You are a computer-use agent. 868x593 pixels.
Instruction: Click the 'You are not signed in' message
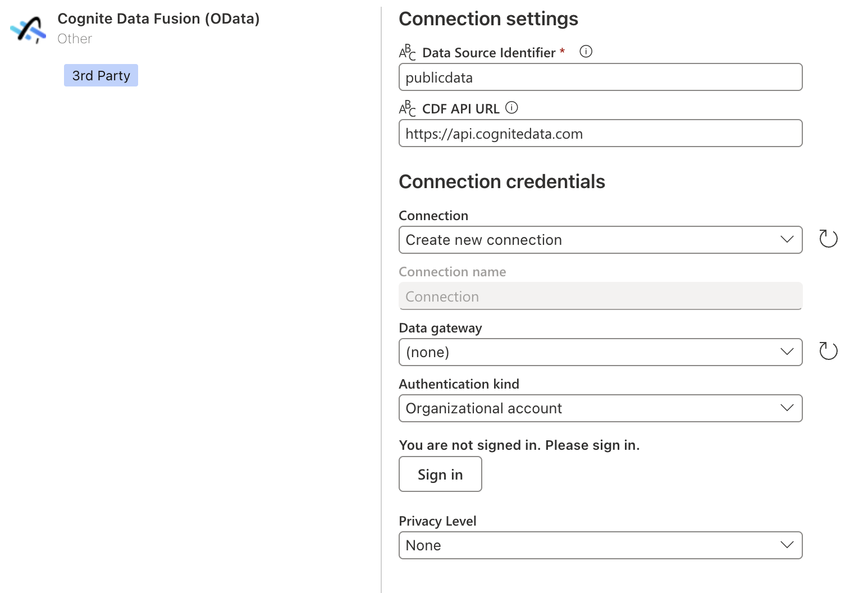[x=519, y=445]
